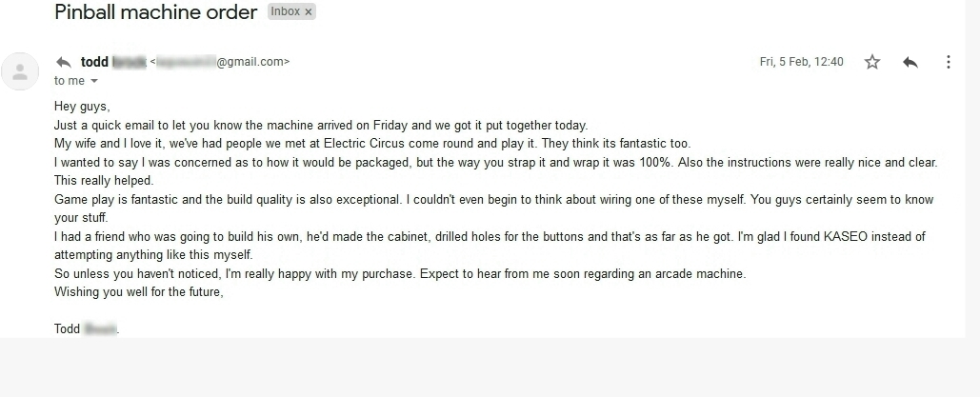
Task: Remove the Inbox label with its x
Action: (309, 11)
